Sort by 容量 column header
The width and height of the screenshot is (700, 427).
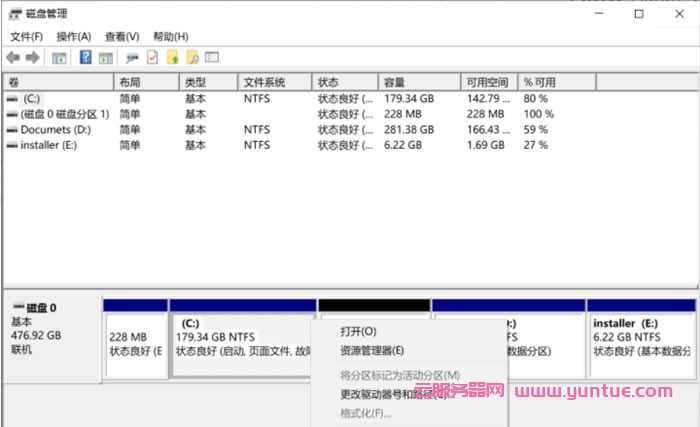tap(394, 82)
